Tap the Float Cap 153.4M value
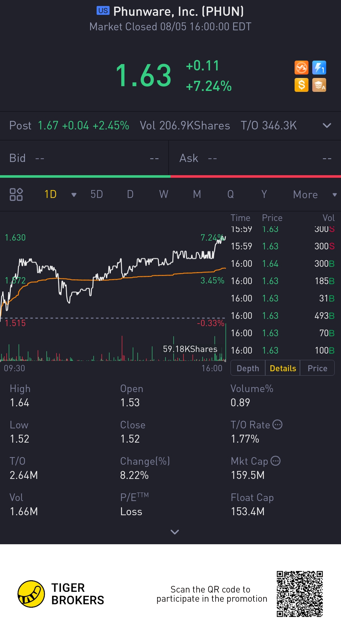 [248, 511]
